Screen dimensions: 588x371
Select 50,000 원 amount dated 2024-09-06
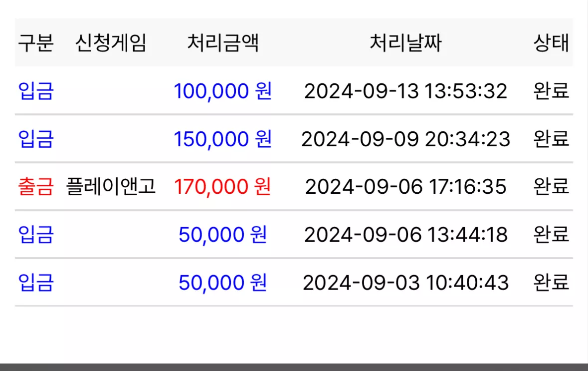[223, 235]
